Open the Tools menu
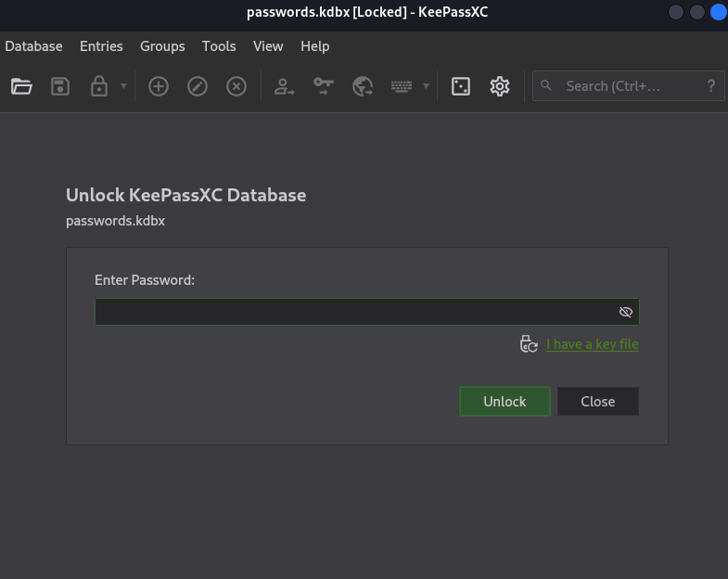The image size is (728, 579). [219, 46]
